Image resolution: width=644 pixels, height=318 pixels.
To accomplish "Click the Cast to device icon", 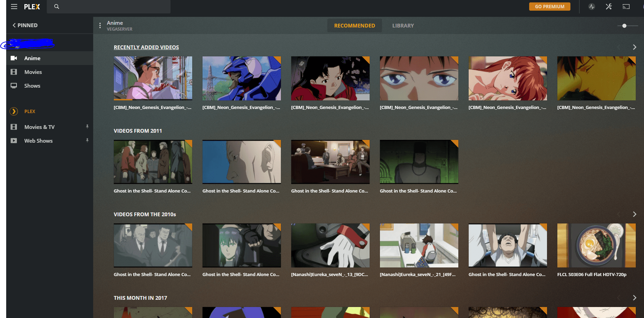I will (x=626, y=7).
